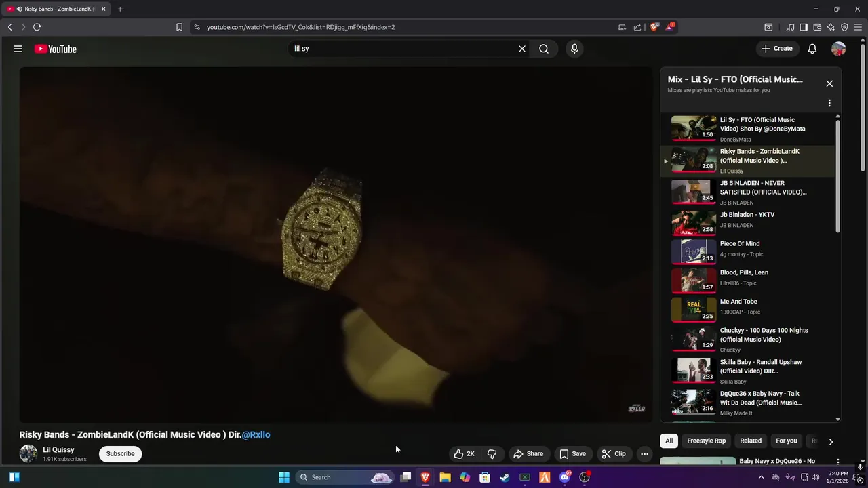Viewport: 868px width, 488px height.
Task: Click the address bar URL
Action: (x=300, y=27)
